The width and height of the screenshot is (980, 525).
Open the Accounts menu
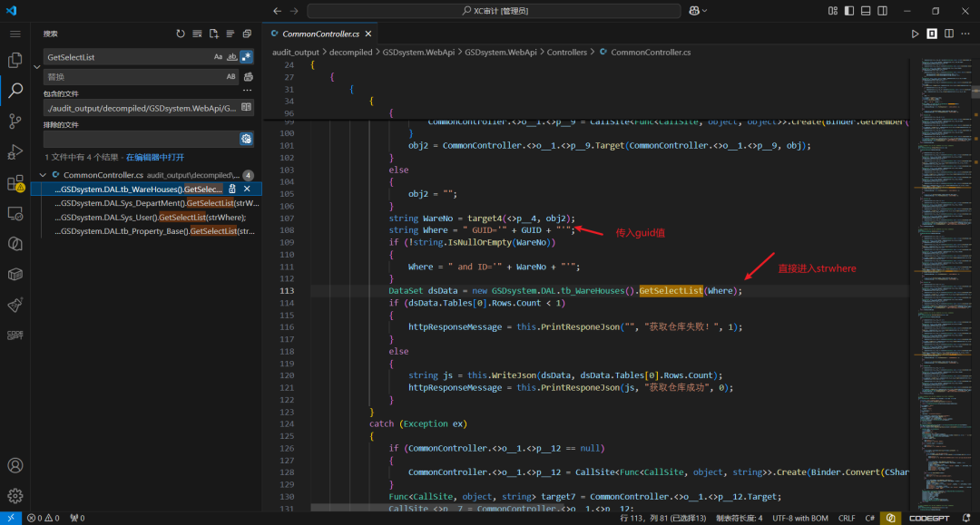click(x=15, y=466)
